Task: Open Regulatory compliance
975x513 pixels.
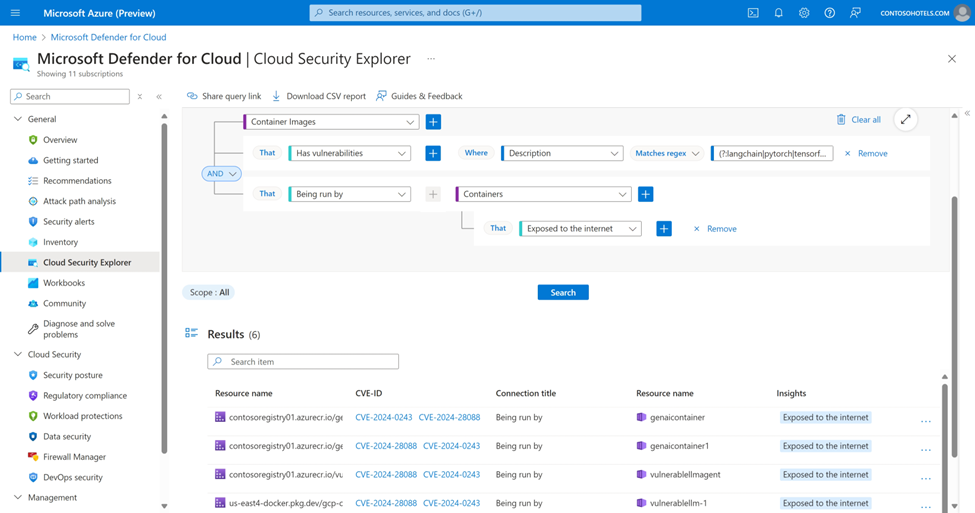Action: (x=85, y=395)
